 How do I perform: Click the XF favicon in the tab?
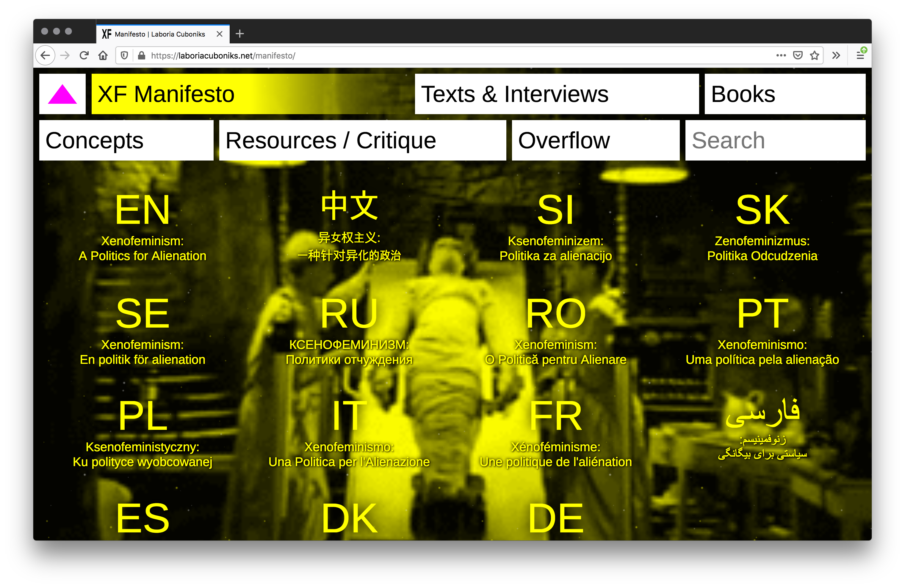[107, 34]
